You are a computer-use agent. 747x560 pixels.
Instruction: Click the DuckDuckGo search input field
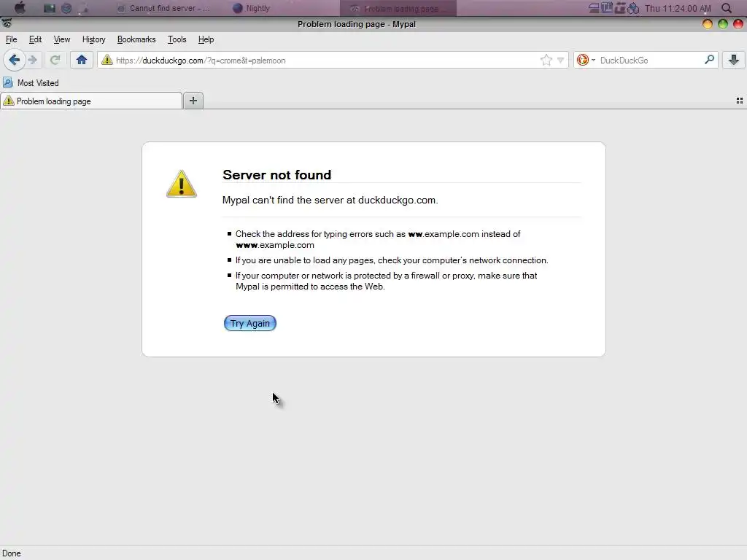(650, 61)
